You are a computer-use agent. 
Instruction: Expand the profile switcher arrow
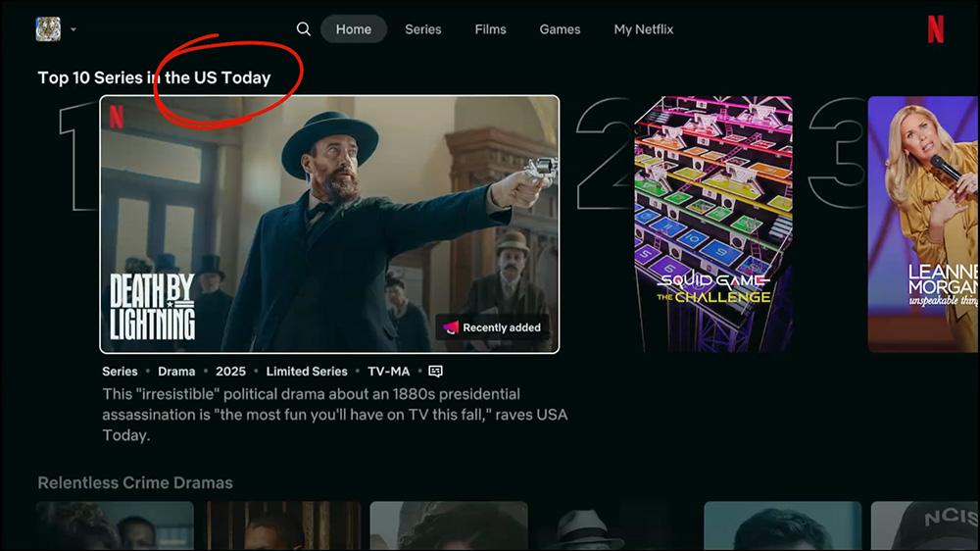point(73,29)
